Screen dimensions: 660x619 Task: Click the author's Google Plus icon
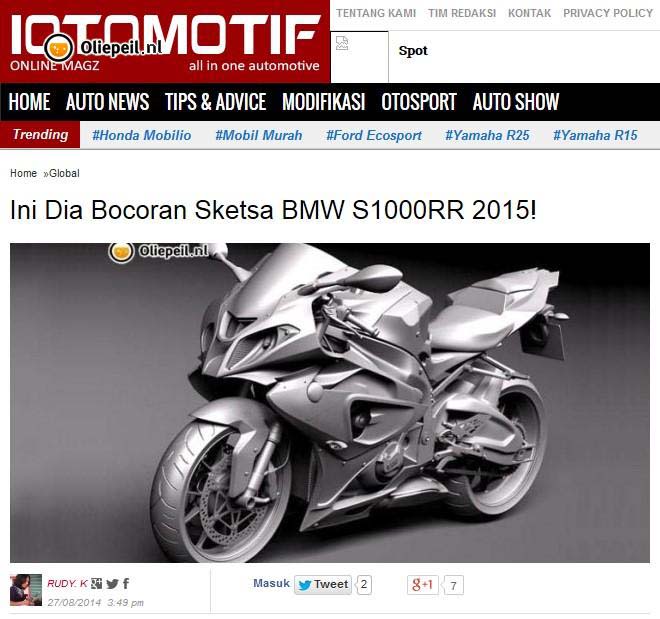click(96, 584)
